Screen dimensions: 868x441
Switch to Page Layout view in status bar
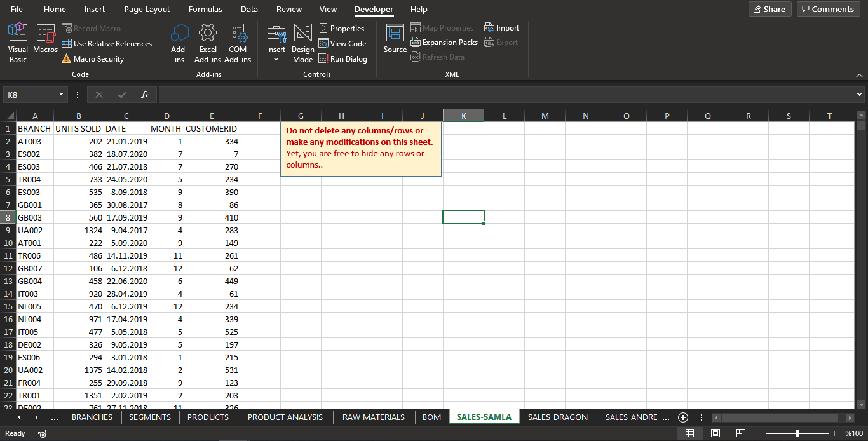[715, 433]
